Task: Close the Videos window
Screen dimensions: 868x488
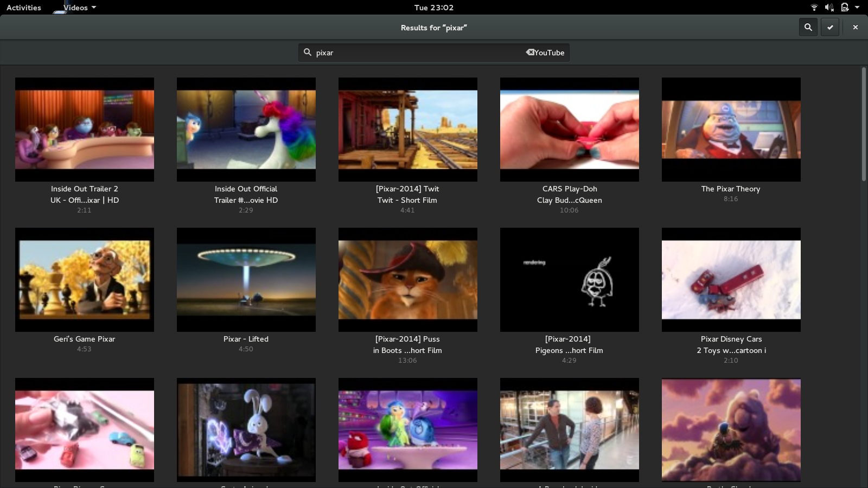Action: 856,27
